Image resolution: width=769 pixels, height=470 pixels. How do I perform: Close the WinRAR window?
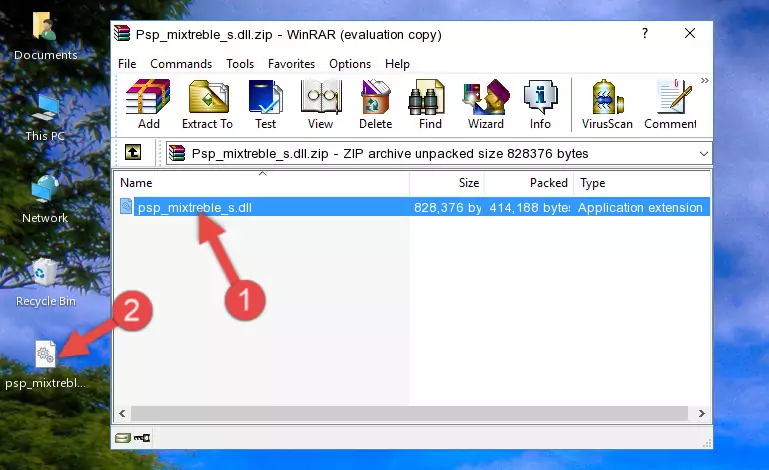pyautogui.click(x=690, y=33)
